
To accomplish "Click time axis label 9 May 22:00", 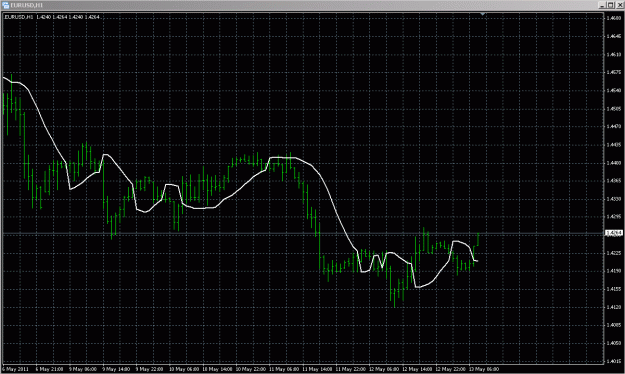I will (x=149, y=369).
